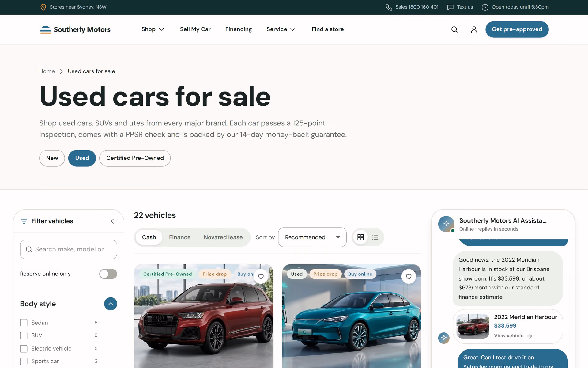Select the Finance pricing tab
Image resolution: width=588 pixels, height=368 pixels.
tap(180, 237)
